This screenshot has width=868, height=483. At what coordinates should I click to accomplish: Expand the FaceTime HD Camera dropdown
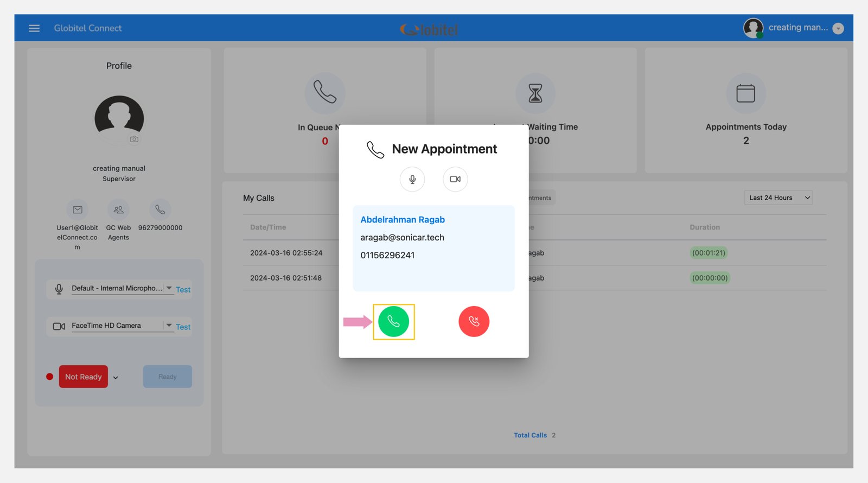[169, 326]
